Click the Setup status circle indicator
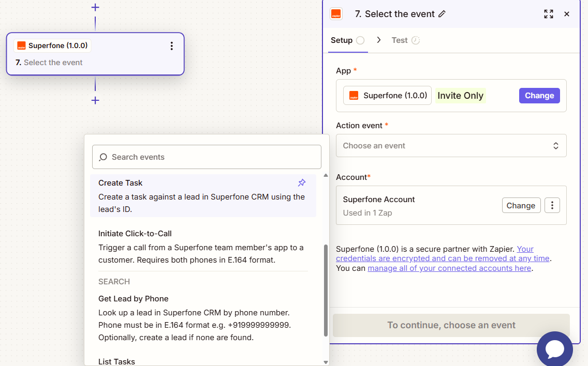588x366 pixels. (360, 40)
